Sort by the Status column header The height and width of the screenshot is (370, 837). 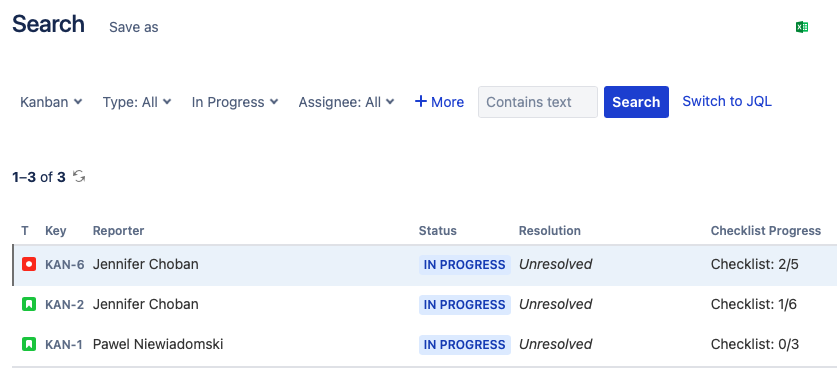click(x=438, y=231)
